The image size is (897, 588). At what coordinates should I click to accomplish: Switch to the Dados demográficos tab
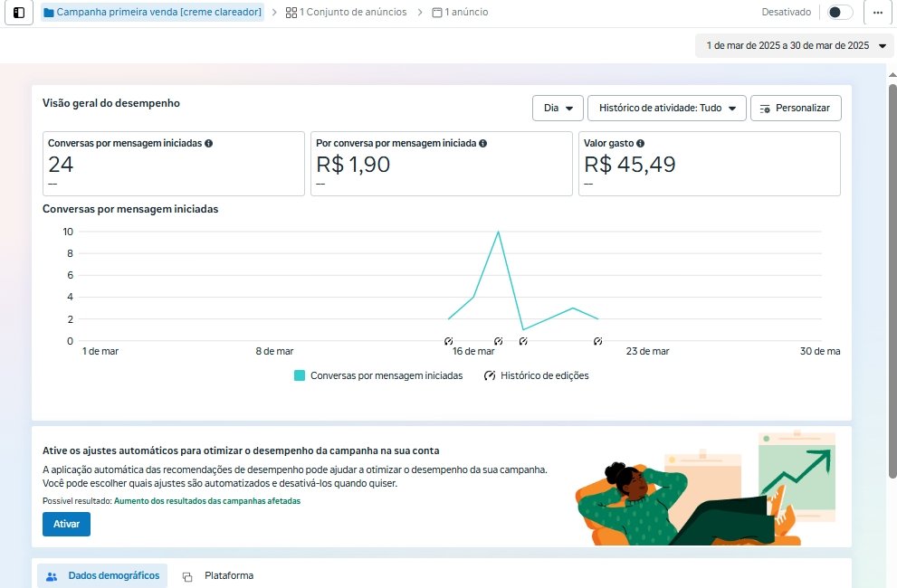pyautogui.click(x=102, y=575)
